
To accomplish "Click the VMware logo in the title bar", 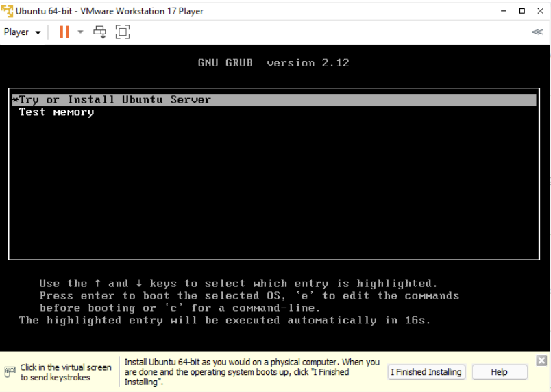I will (x=8, y=11).
